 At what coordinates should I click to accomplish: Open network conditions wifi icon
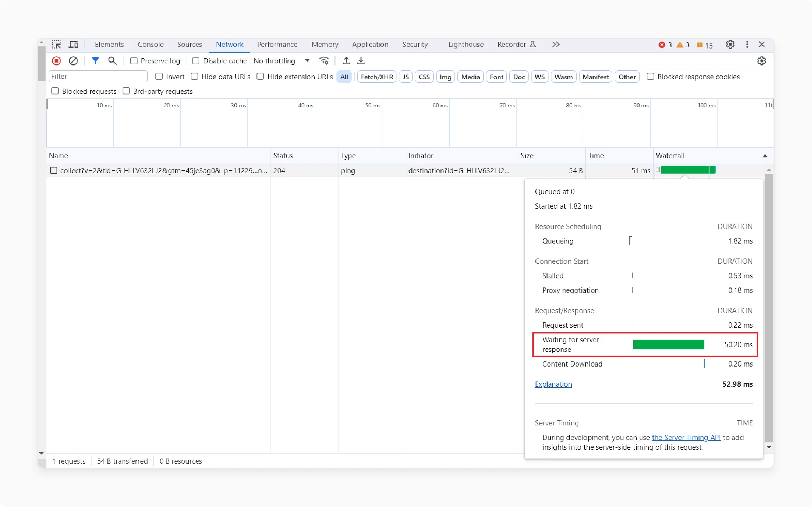click(x=324, y=61)
